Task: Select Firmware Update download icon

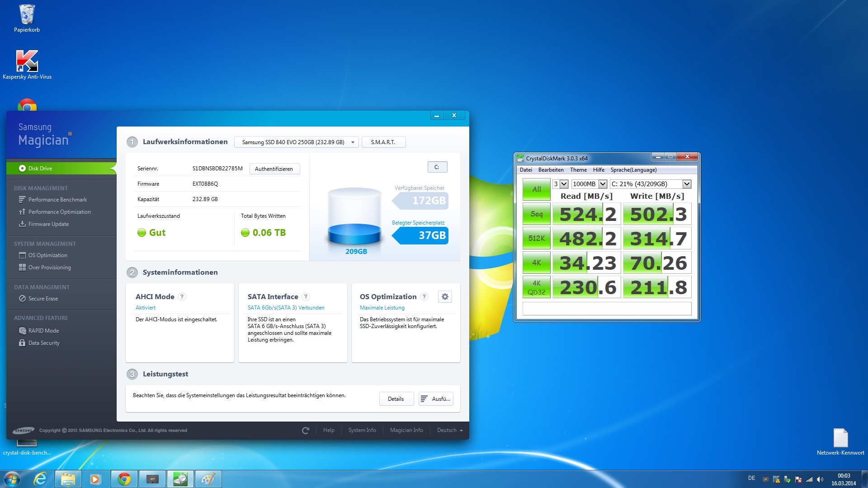Action: [22, 224]
